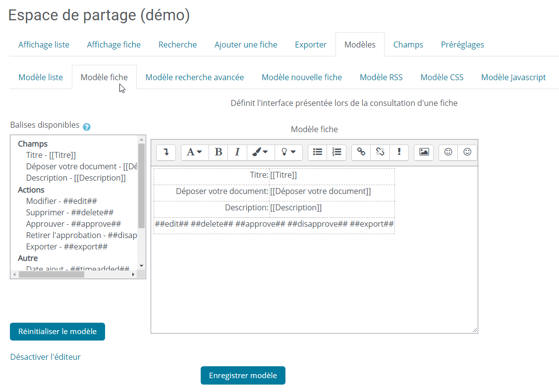Click the last smiley icon in the toolbar

pyautogui.click(x=467, y=152)
